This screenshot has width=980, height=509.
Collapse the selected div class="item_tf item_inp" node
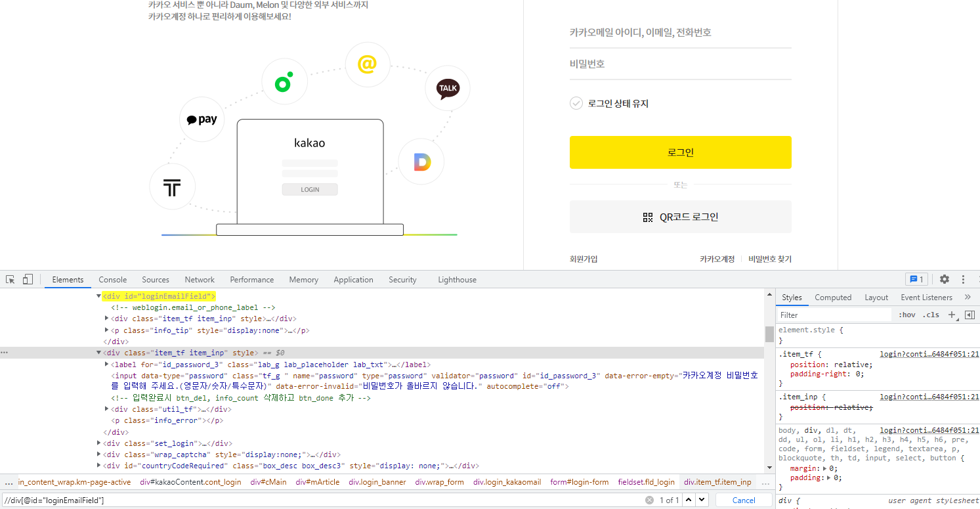(x=99, y=353)
